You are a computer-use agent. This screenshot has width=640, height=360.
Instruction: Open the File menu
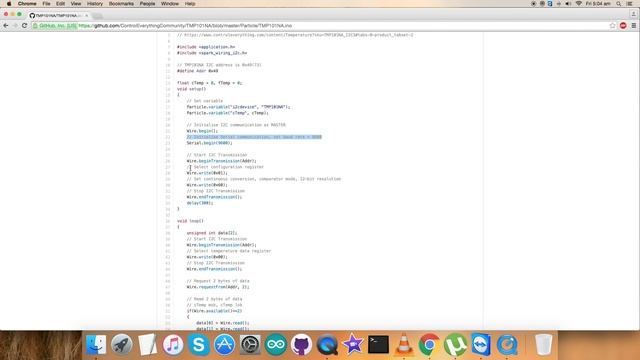[x=46, y=4]
